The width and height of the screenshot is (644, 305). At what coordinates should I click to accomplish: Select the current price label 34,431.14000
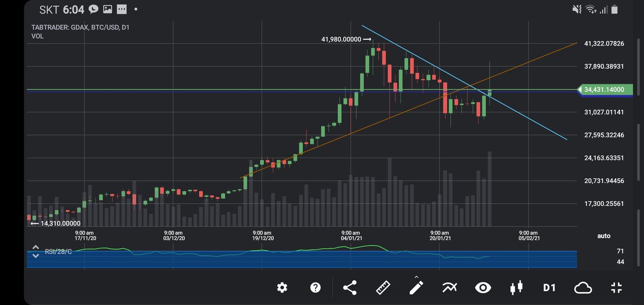[604, 90]
